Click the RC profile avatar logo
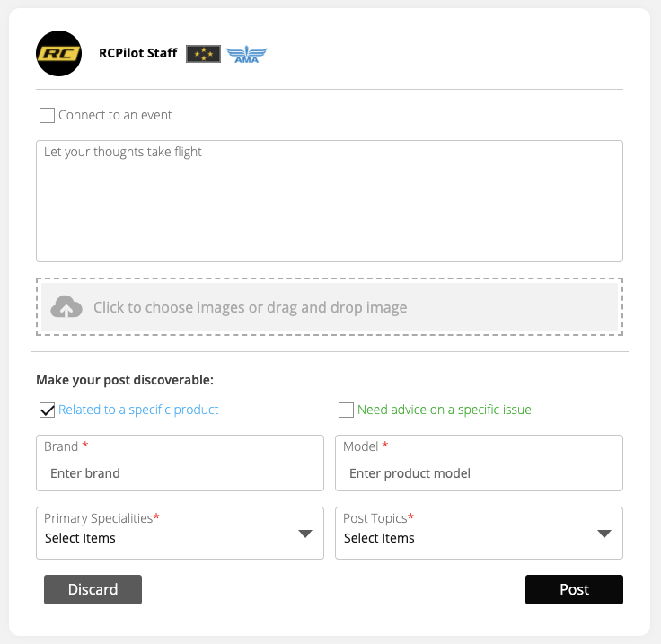661x644 pixels. pyautogui.click(x=59, y=53)
